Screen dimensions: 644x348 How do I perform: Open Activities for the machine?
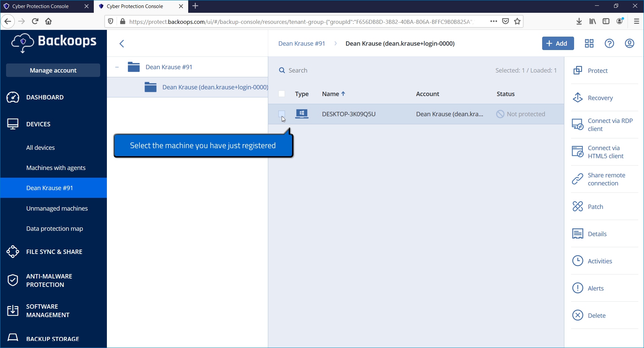(x=592, y=261)
